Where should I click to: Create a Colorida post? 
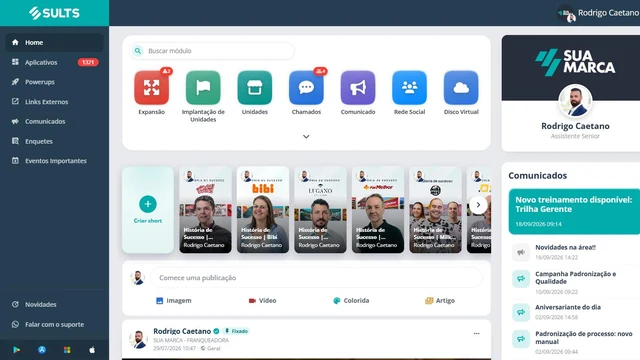[351, 301]
